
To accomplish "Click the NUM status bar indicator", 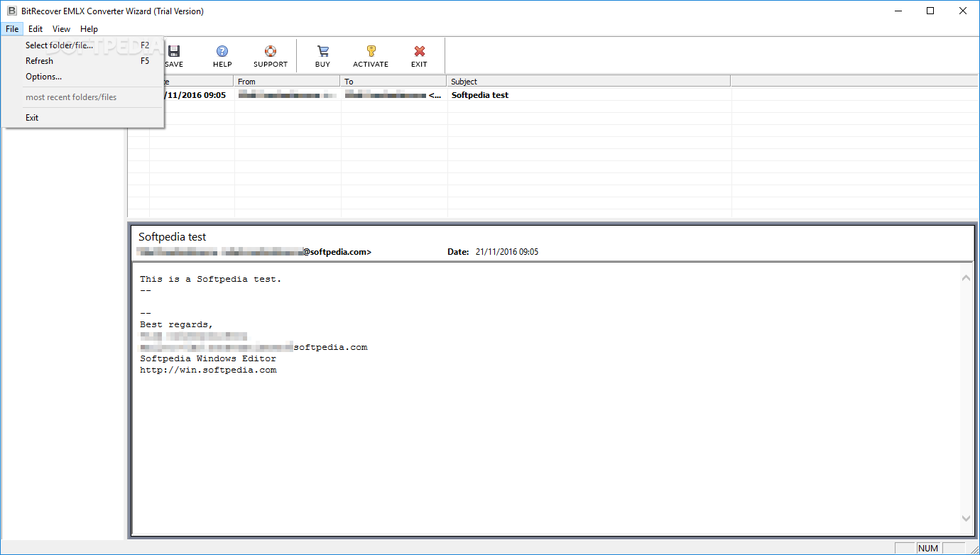I will pyautogui.click(x=927, y=548).
